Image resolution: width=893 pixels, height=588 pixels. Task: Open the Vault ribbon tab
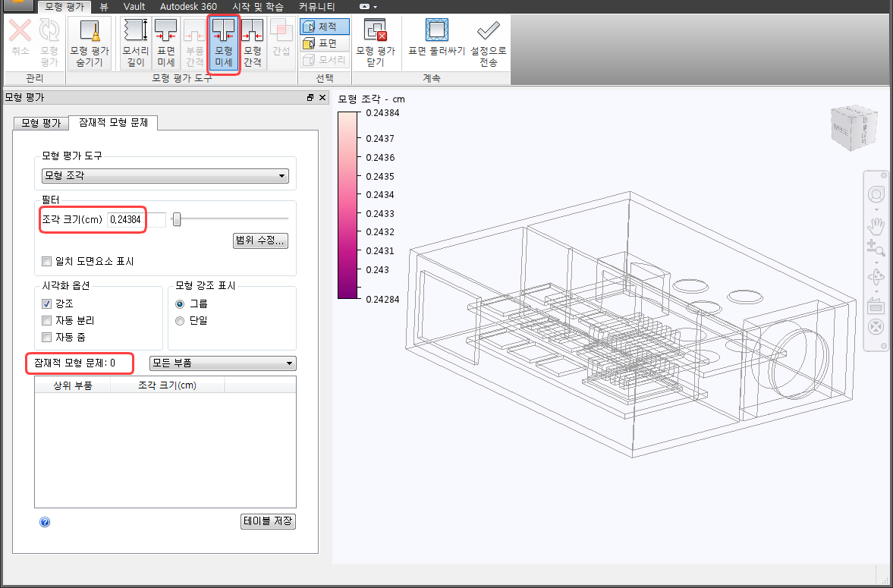pyautogui.click(x=134, y=7)
